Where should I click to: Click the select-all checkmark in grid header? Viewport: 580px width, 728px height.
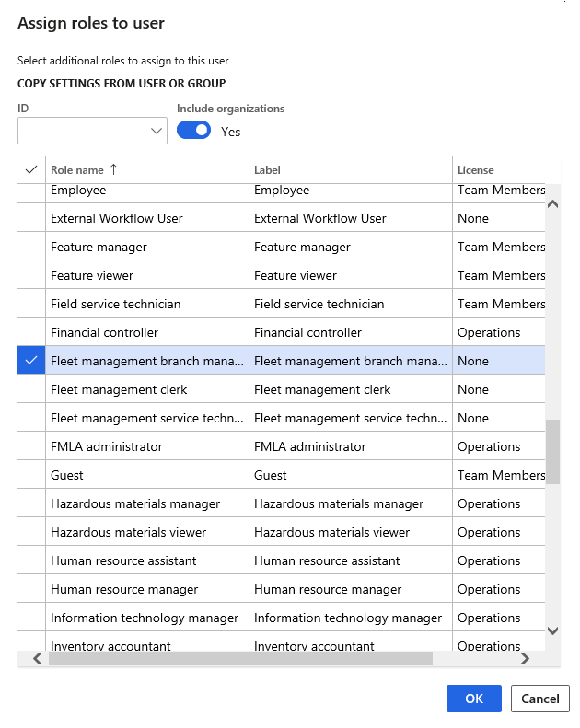[31, 169]
